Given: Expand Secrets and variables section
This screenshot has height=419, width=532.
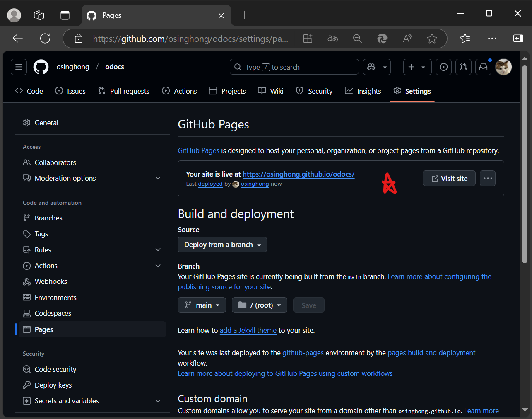Looking at the screenshot, I should pos(158,401).
